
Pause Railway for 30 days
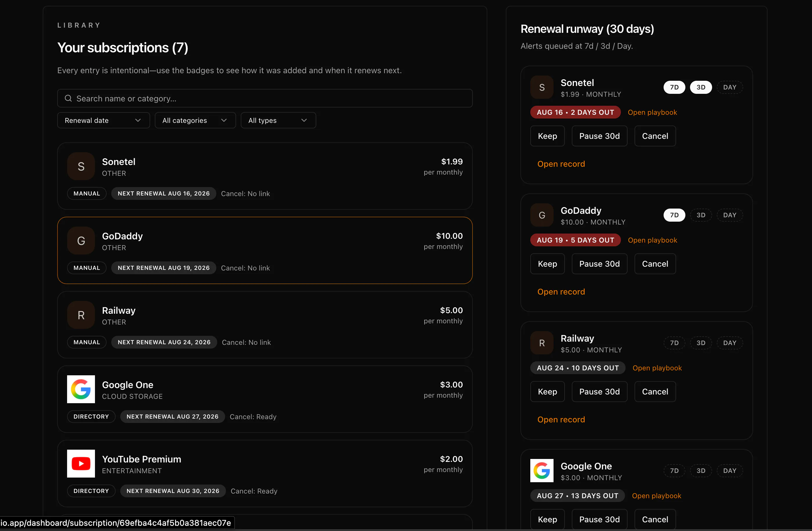point(599,392)
